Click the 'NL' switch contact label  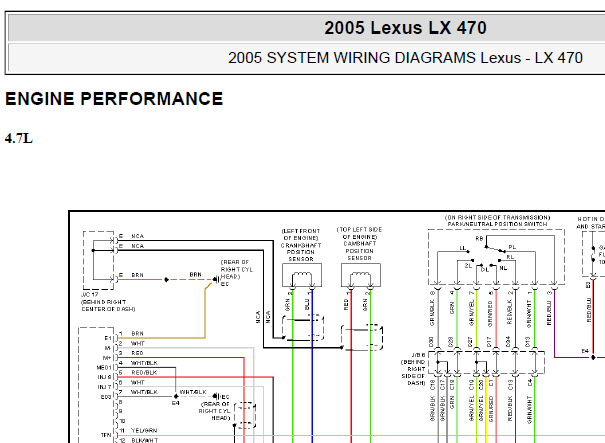(503, 268)
